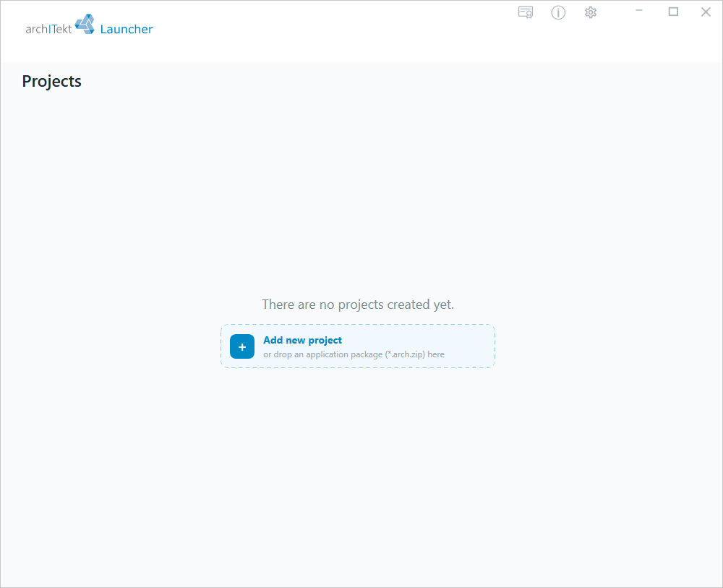Minimize the Launcher window
This screenshot has width=723, height=588.
point(639,11)
